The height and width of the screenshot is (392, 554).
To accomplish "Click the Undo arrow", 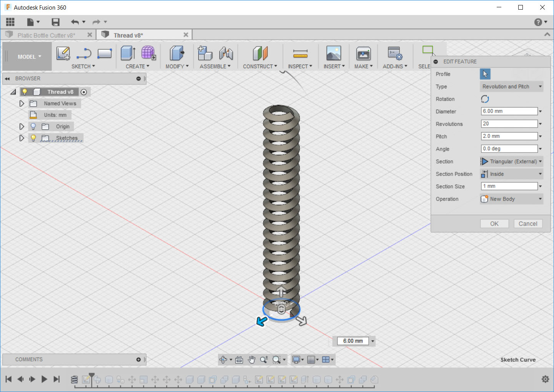I will [x=75, y=22].
